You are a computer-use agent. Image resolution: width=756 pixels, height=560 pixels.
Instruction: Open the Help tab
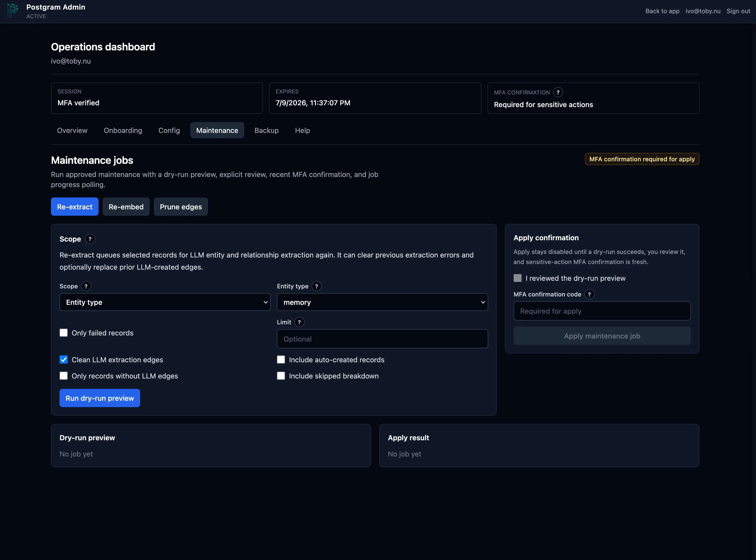[303, 131]
